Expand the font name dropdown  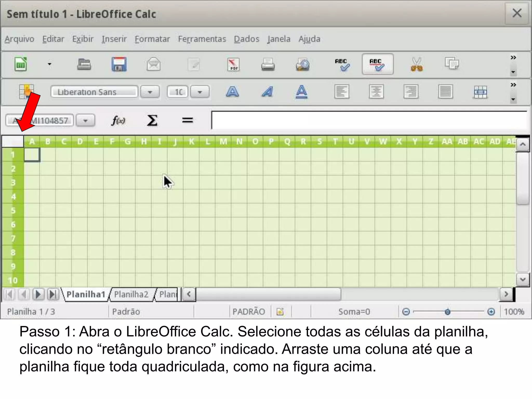coord(150,92)
